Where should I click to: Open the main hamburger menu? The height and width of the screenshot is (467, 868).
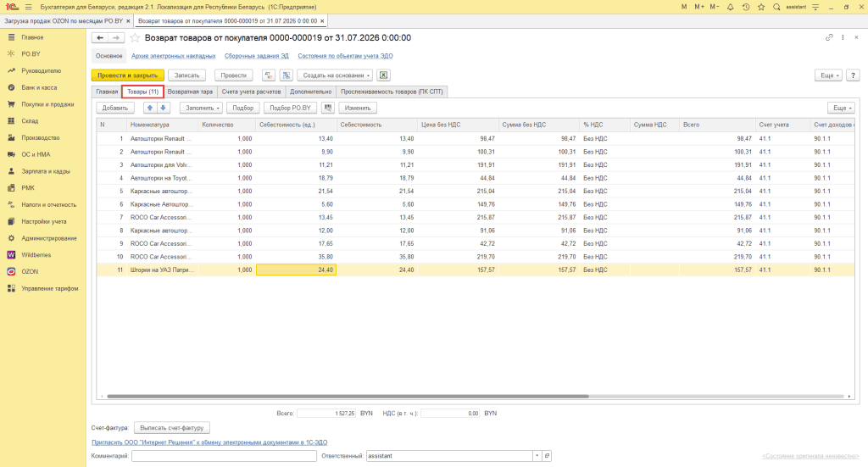click(x=28, y=7)
